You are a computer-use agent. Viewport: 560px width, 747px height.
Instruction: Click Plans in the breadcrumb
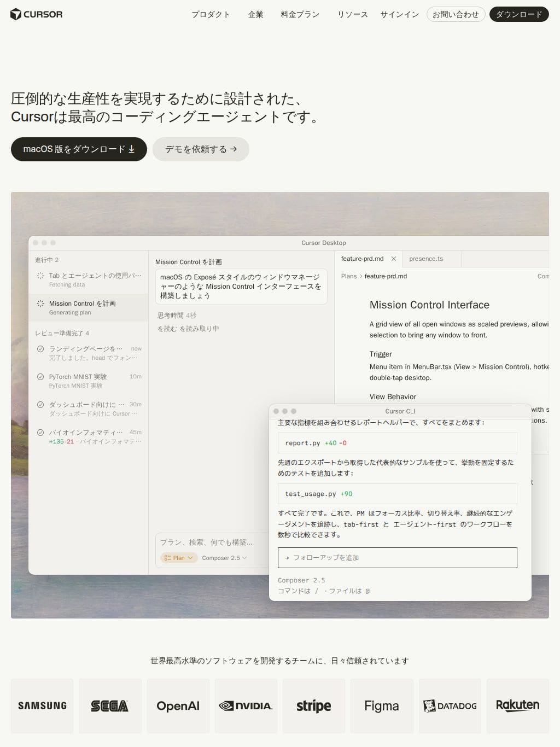click(349, 276)
